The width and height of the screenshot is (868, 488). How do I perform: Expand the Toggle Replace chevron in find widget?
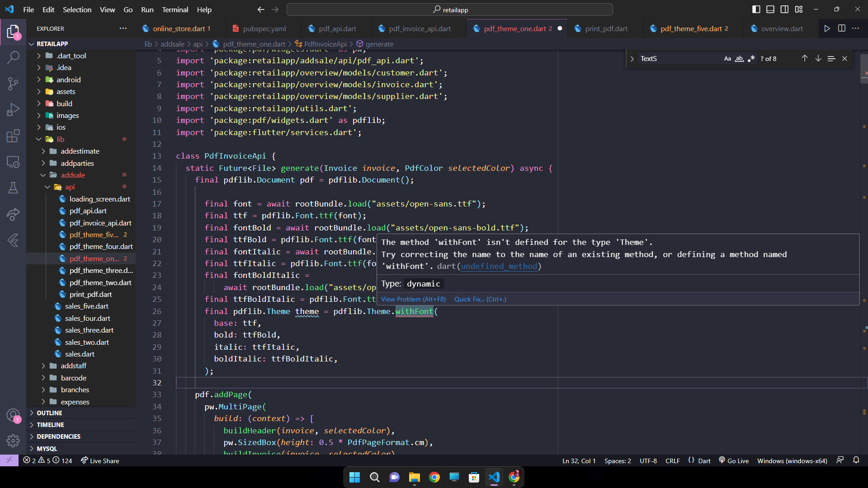632,59
